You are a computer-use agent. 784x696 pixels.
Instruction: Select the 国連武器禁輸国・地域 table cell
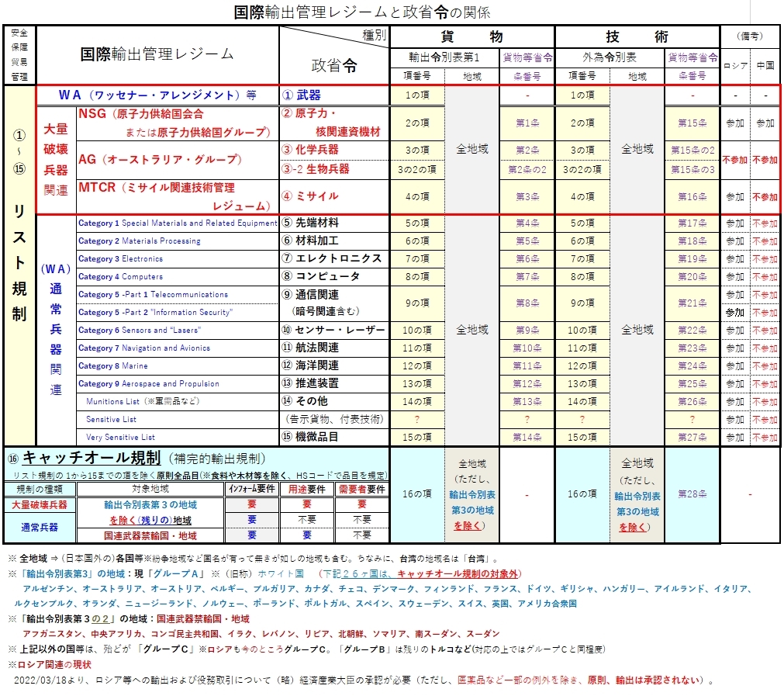click(x=150, y=535)
